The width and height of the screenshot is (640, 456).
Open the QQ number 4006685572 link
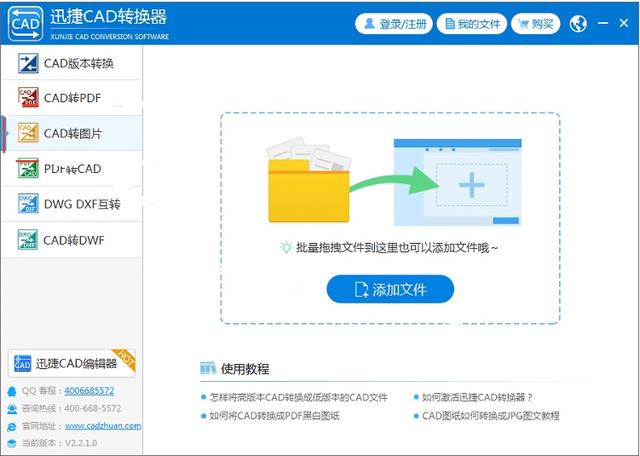pos(89,391)
